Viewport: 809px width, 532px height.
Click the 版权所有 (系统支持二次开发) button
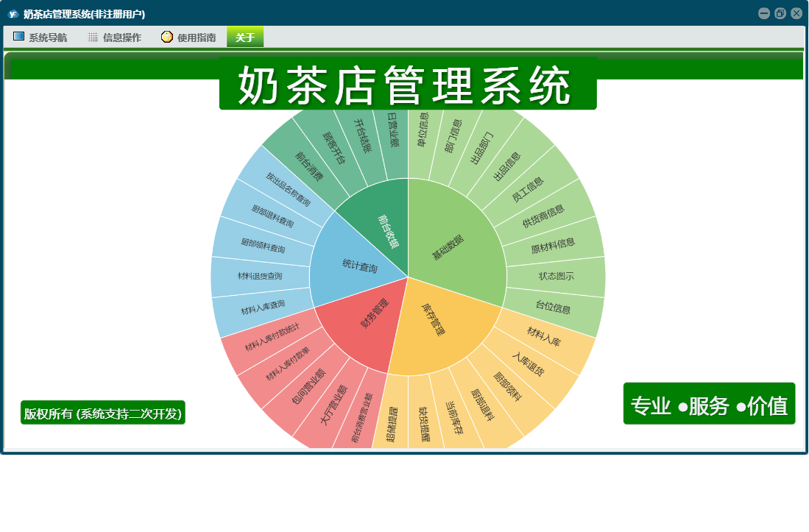[102, 413]
